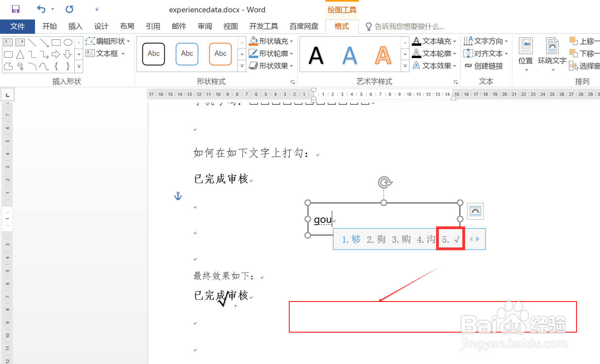Select the down block arrow shape
The width and height of the screenshot is (600, 364).
pos(68,55)
